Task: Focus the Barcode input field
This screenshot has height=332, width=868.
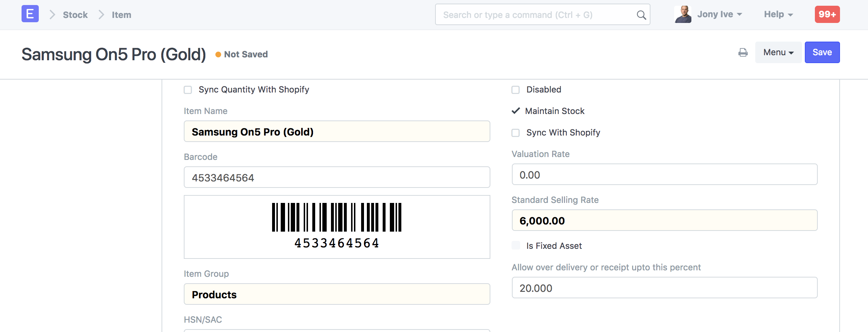Action: [x=337, y=177]
